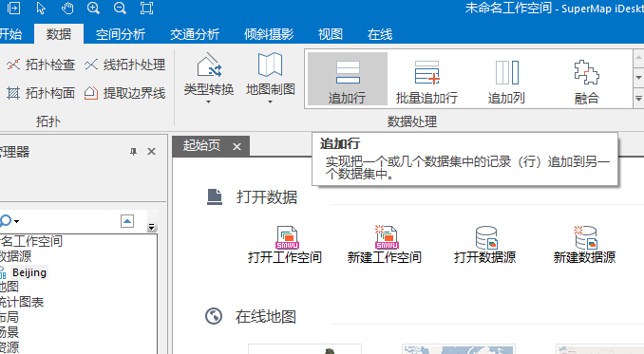Open the manager toolbar overflow options
Screen dimensions: 644x354
point(152,227)
